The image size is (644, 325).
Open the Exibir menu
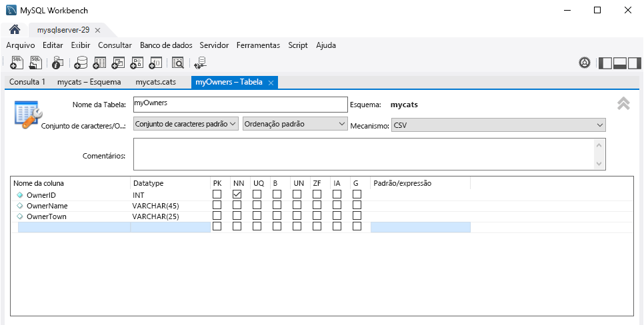pyautogui.click(x=81, y=45)
